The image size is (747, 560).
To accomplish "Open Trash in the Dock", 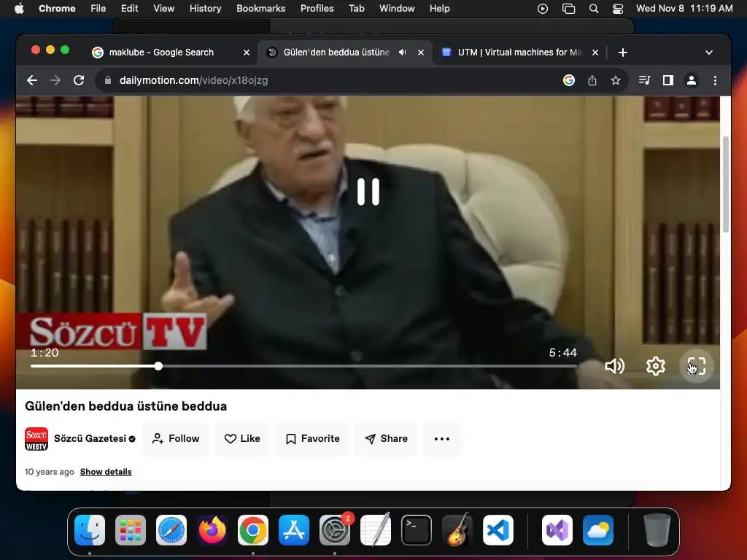I will (657, 530).
